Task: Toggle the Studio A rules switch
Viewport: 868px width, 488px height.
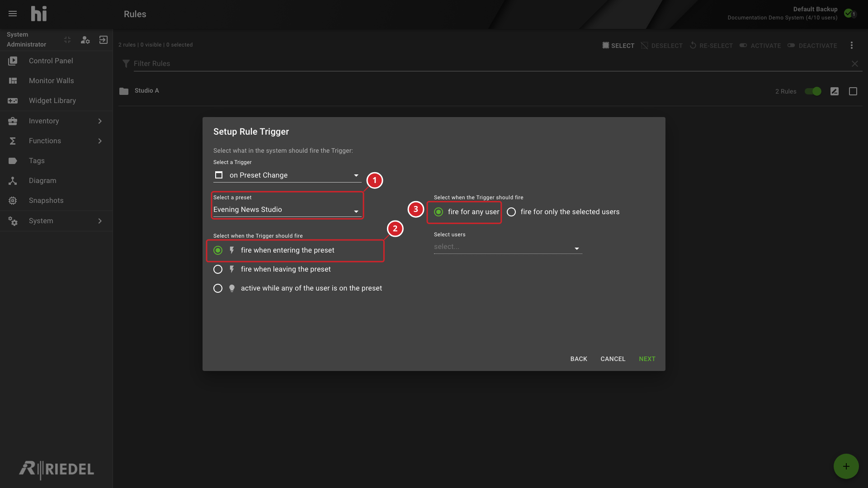Action: tap(813, 91)
